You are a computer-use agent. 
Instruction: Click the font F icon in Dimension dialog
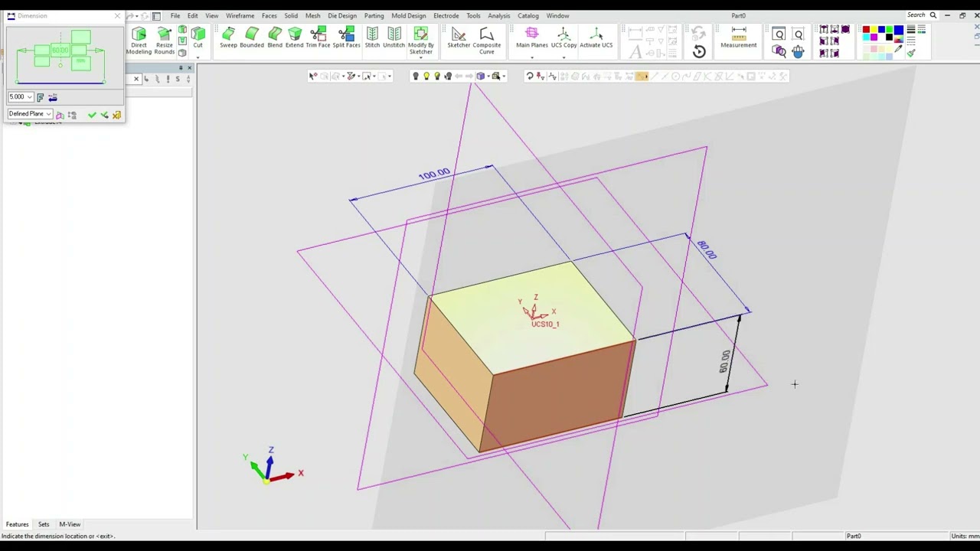point(41,97)
